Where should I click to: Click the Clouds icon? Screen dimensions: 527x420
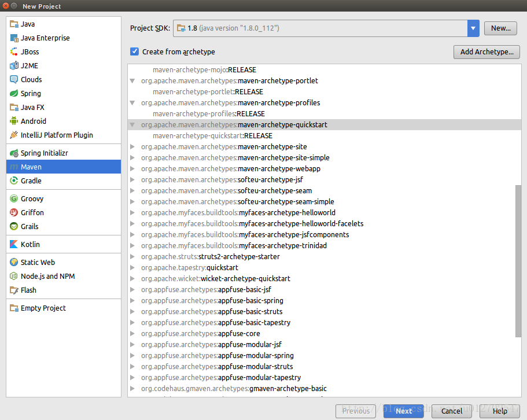click(14, 80)
